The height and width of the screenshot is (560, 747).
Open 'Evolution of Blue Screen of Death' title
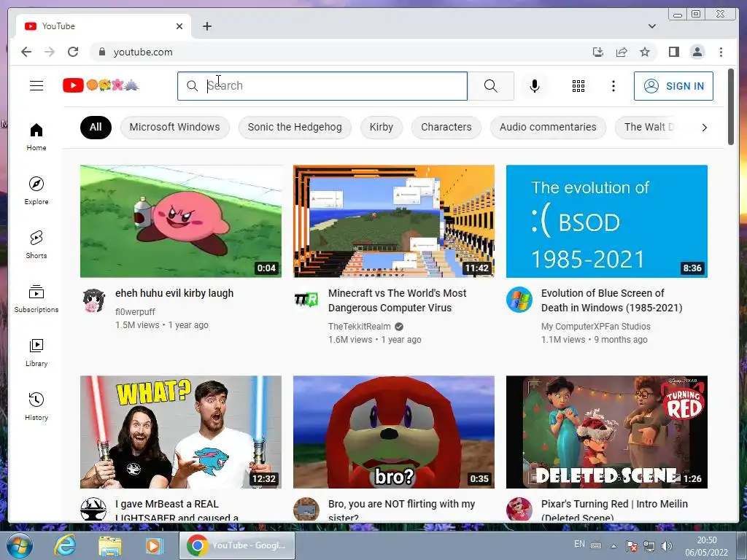612,300
